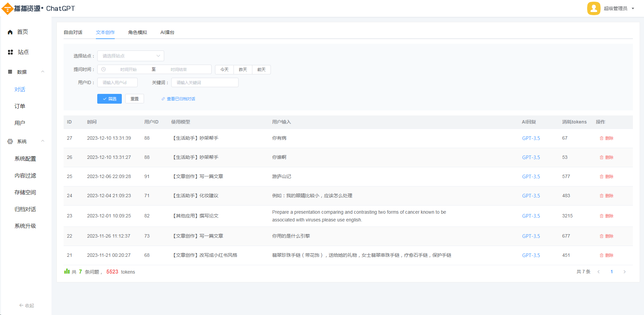Open GPT-3.5 reply for row ID 23

click(531, 216)
